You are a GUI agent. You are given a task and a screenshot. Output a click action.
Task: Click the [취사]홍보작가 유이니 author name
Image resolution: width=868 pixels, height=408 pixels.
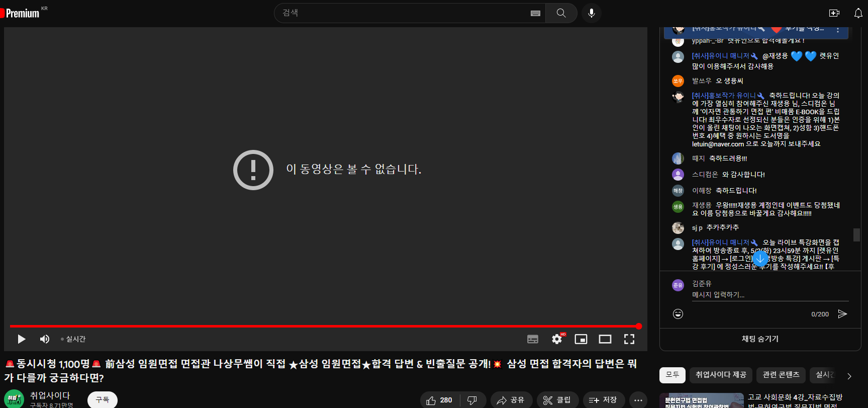pos(724,96)
